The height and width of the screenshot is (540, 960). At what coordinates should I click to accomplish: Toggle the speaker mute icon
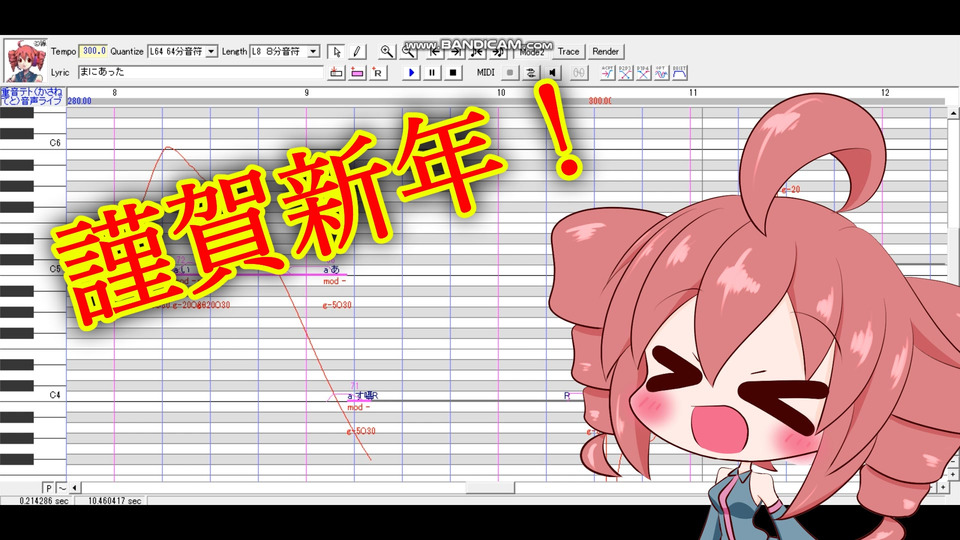[552, 73]
